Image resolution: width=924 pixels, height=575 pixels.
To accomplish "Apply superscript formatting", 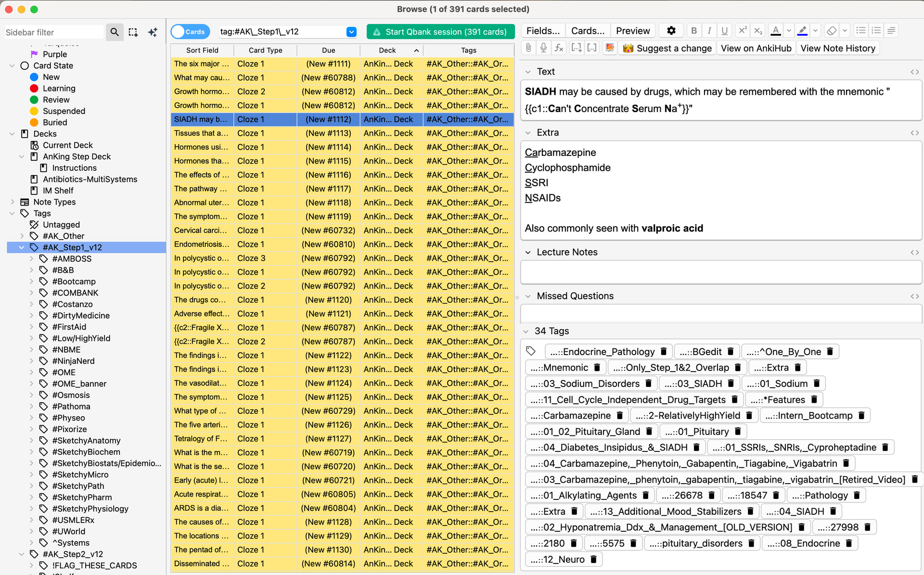I will pos(743,31).
